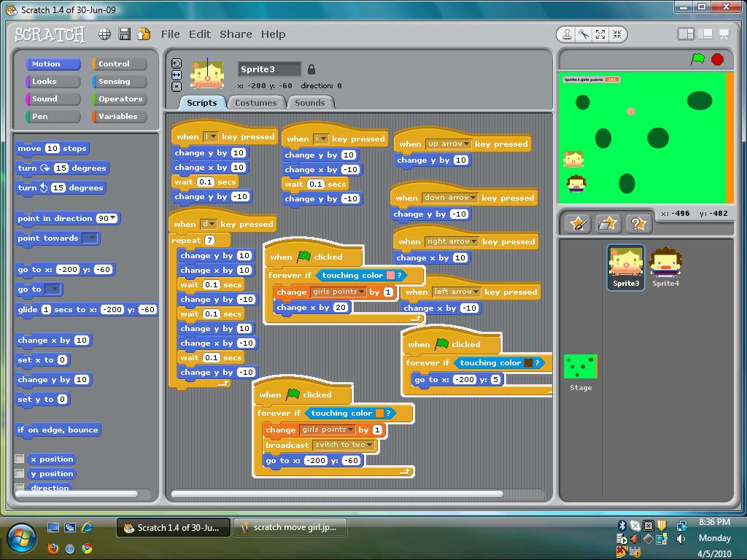The width and height of the screenshot is (747, 560).
Task: Click the orange touching color swatch
Action: coord(379,413)
